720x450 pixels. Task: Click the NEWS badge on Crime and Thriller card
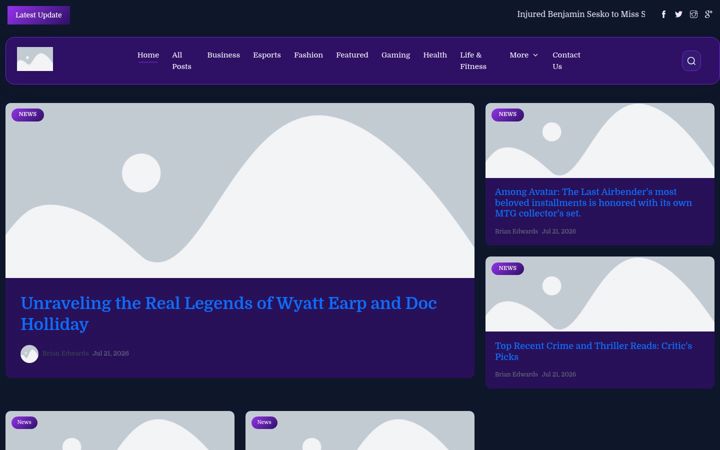pos(507,268)
